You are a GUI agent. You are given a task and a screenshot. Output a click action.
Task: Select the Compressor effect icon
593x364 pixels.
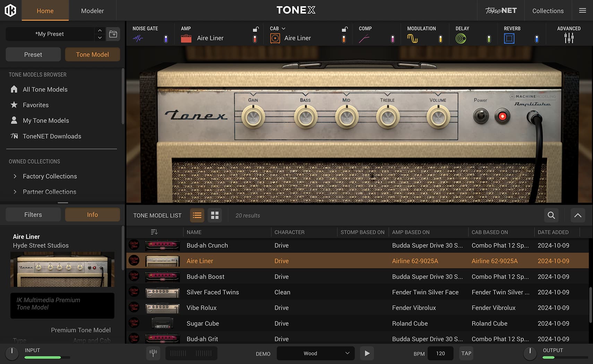(365, 38)
